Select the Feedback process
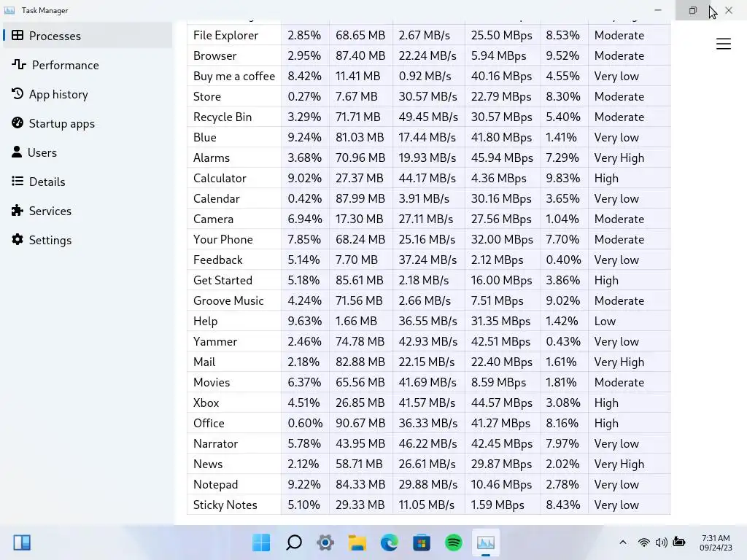Screen dimensions: 747x560 428,260
